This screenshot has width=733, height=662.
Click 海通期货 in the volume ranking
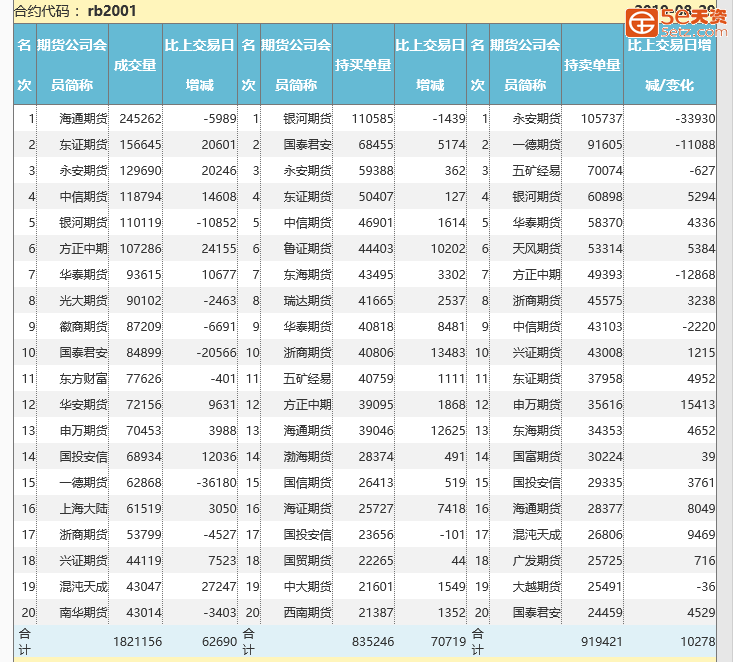pyautogui.click(x=83, y=119)
